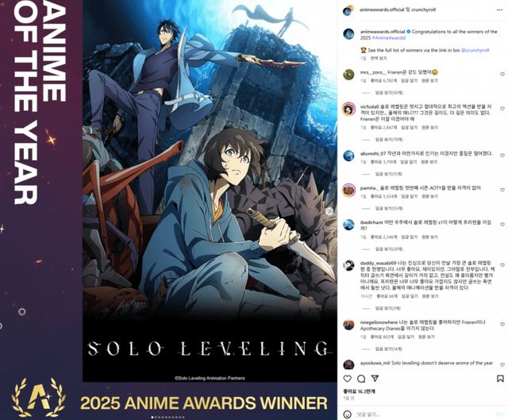508x420 pixels.
Task: Open the three-dot more options menu
Action: click(499, 10)
